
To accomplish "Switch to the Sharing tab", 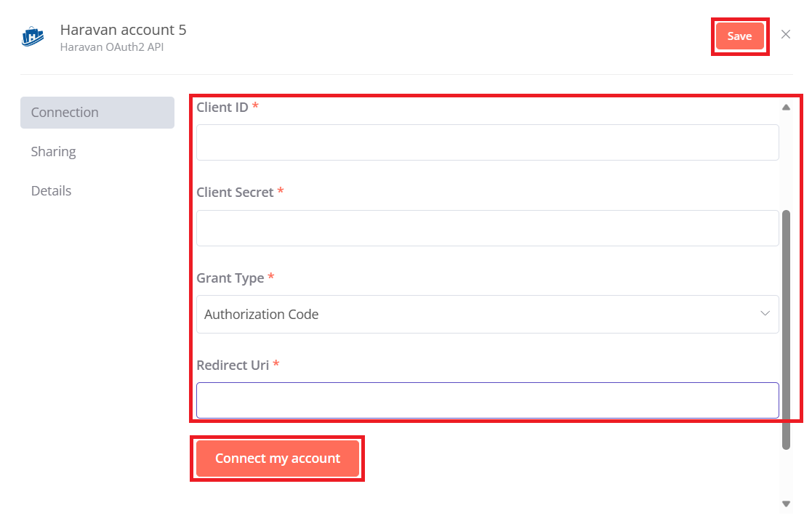I will pyautogui.click(x=54, y=152).
